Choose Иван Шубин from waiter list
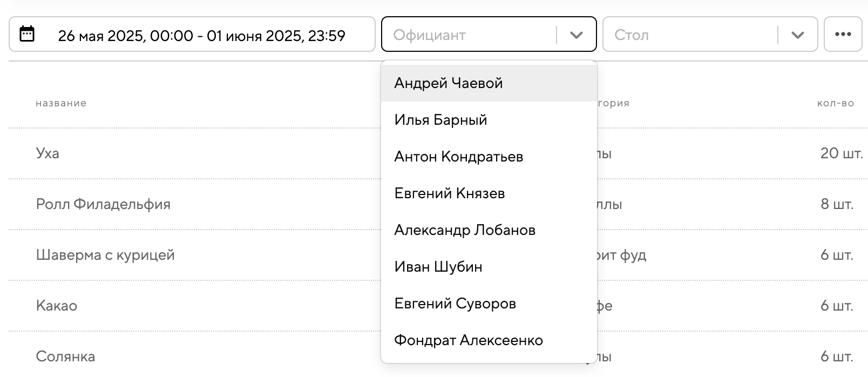Screen dimensions: 868x377 [438, 267]
